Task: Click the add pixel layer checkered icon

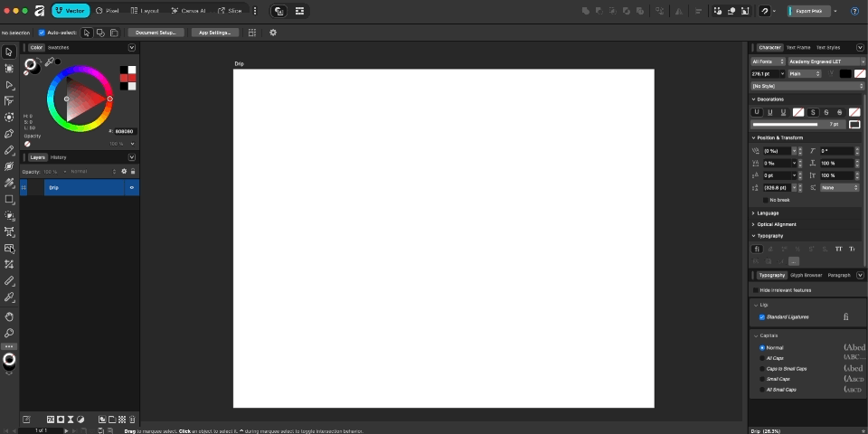Action: tap(122, 420)
